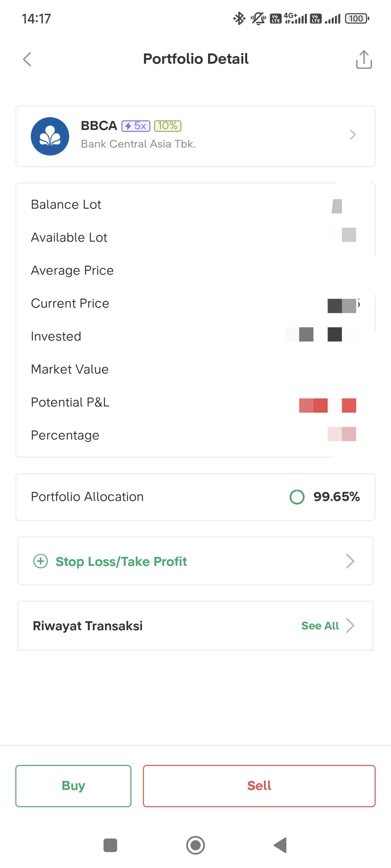The image size is (391, 868).
Task: Tap the plus icon beside Stop Loss/Take Profit
Action: coord(40,561)
